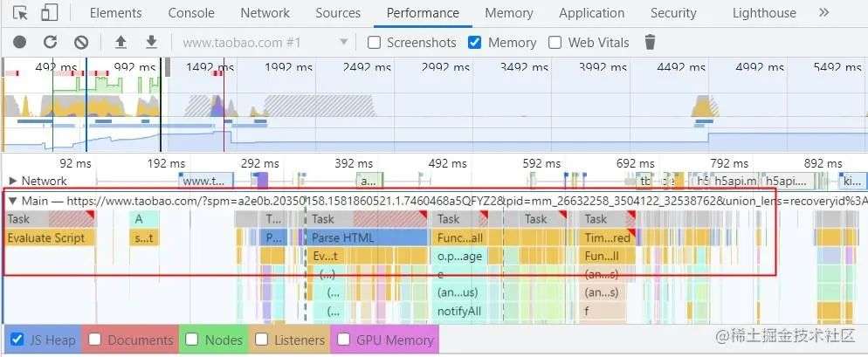Uncheck the Memory checkbox
Viewport: 868px width, 357px height.
(x=474, y=43)
